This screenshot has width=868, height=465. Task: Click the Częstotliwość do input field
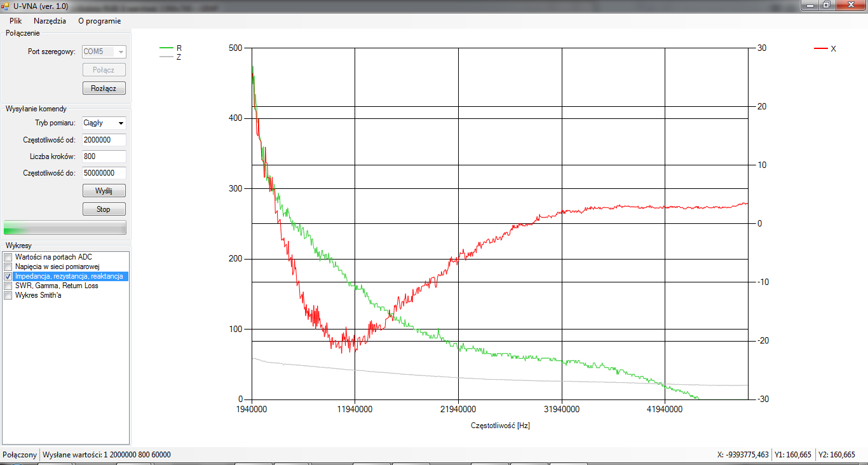104,173
